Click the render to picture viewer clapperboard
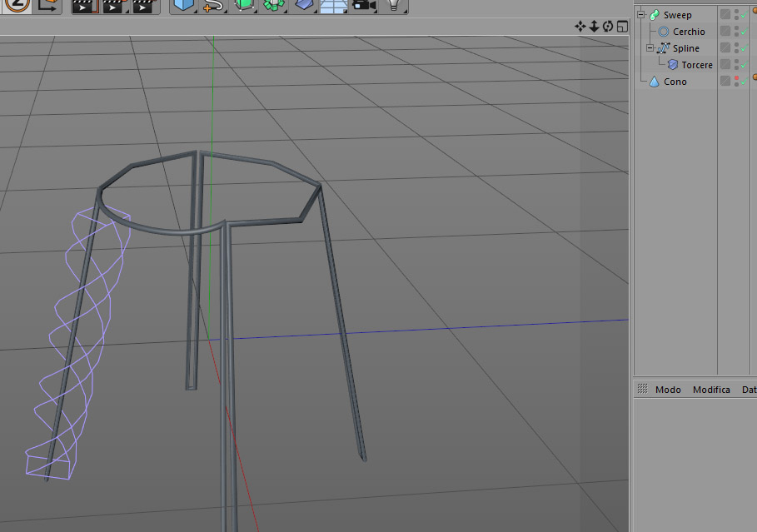Image resolution: width=757 pixels, height=532 pixels. click(113, 7)
